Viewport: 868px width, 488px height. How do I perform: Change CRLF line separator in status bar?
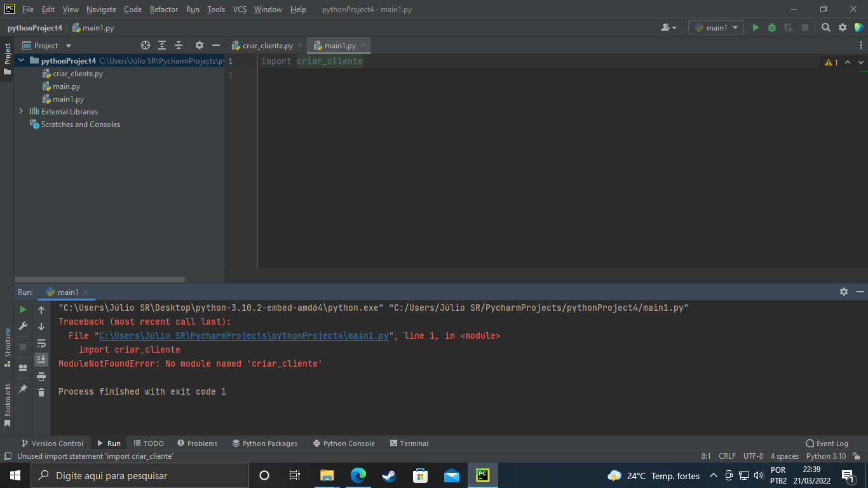[727, 456]
